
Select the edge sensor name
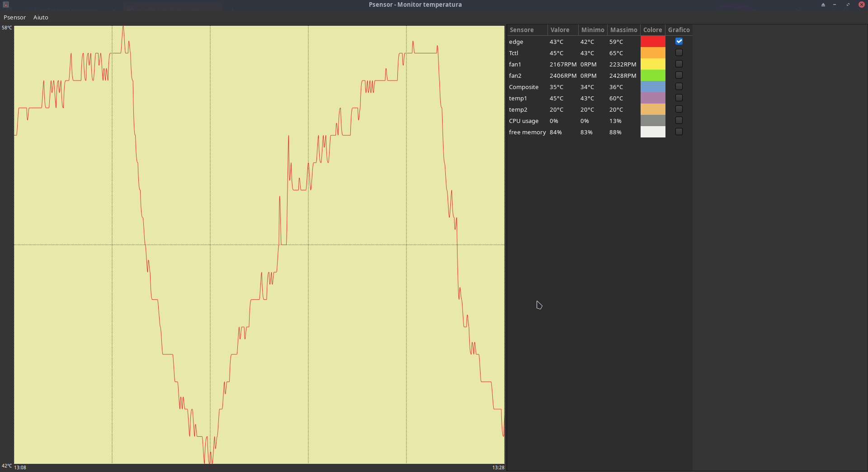tap(516, 42)
